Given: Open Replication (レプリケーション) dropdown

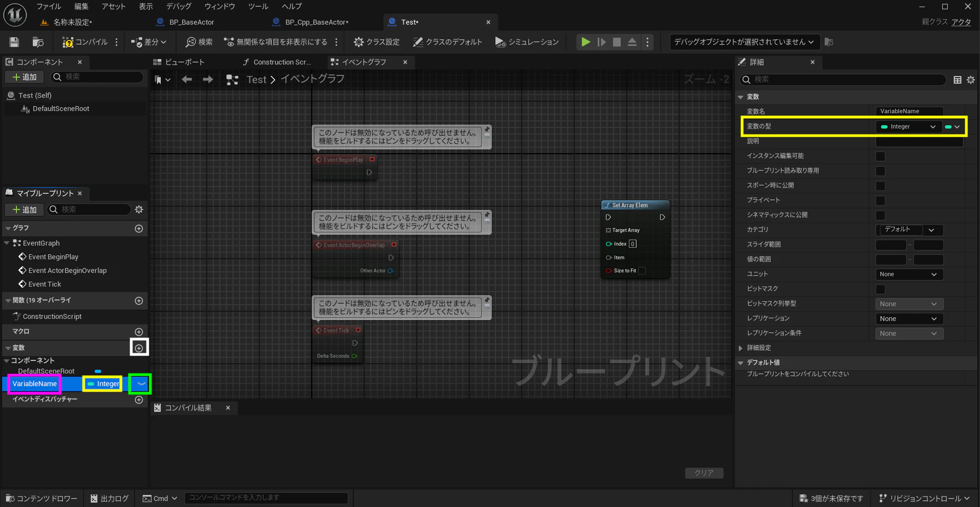Looking at the screenshot, I should pyautogui.click(x=909, y=319).
